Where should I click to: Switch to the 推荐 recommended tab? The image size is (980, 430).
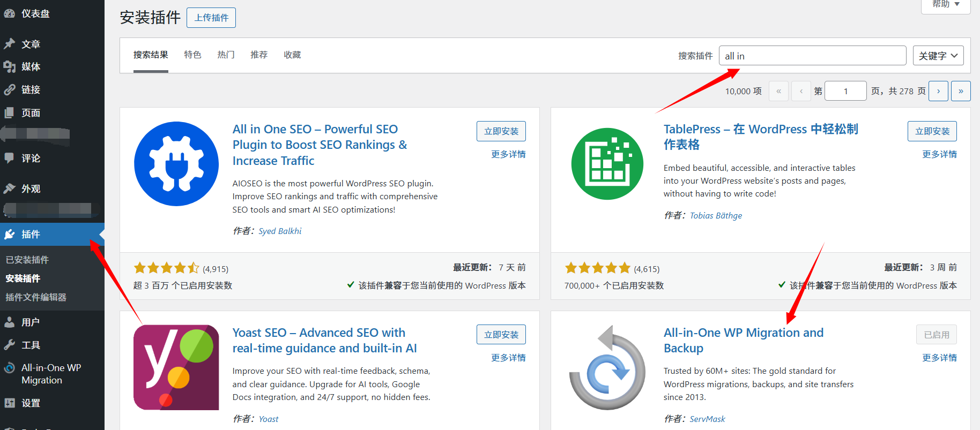tap(259, 55)
